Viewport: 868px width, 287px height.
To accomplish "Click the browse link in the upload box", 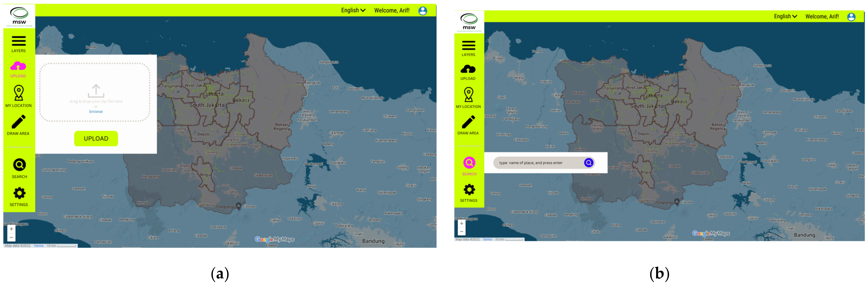I will point(96,112).
